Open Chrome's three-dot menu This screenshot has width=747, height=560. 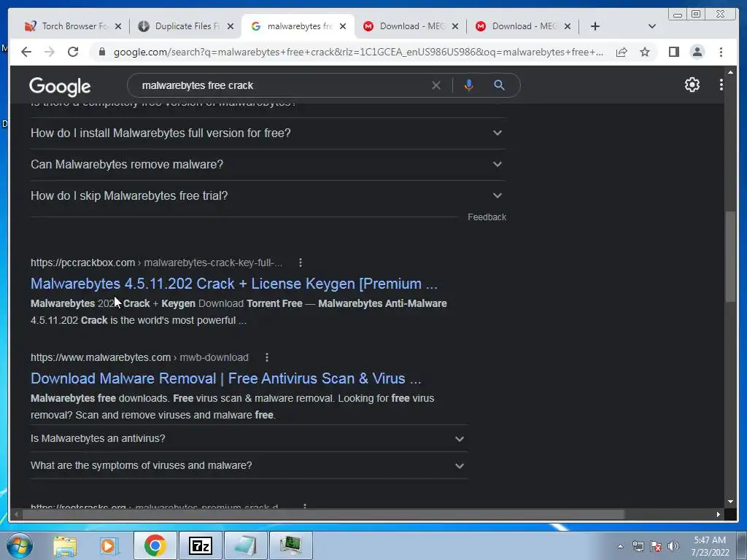click(x=721, y=52)
